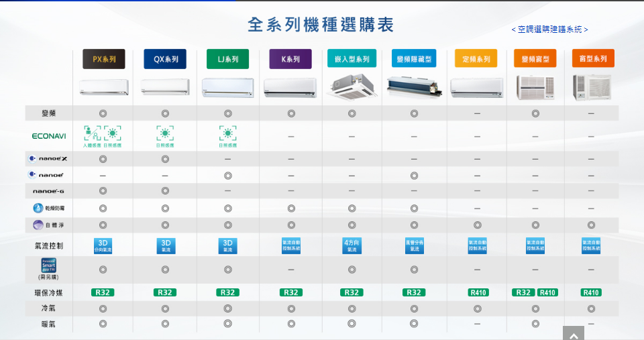This screenshot has height=340, width=644.
Task: Click the Panasonic Smart App icon
Action: pyautogui.click(x=49, y=266)
